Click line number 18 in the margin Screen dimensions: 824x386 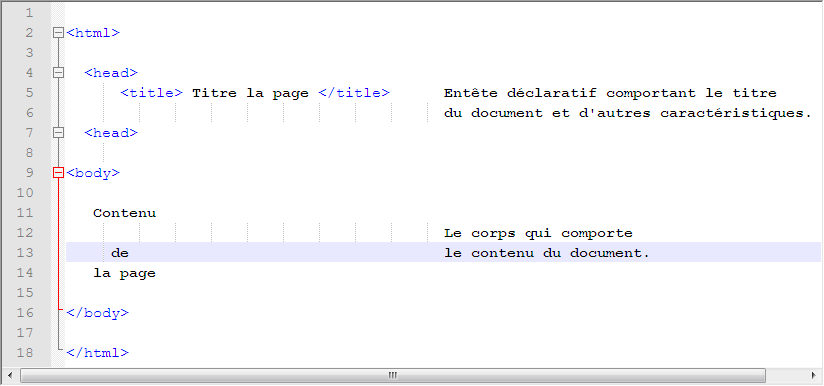25,353
